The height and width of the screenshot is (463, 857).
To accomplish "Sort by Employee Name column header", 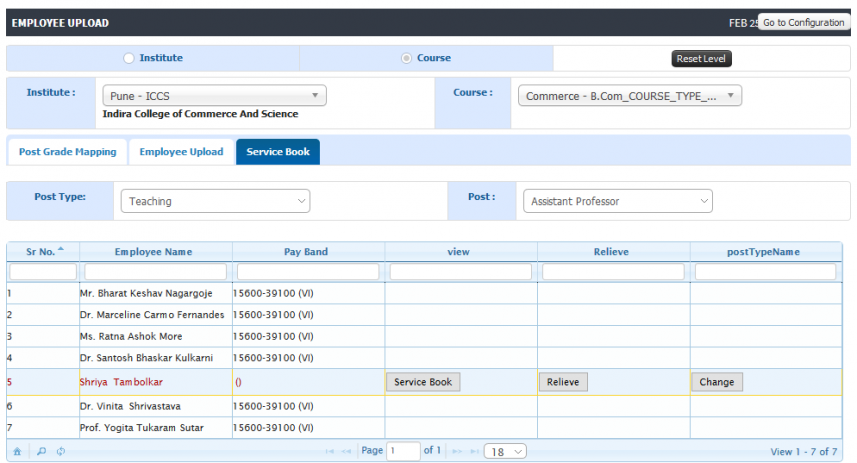I will point(156,252).
